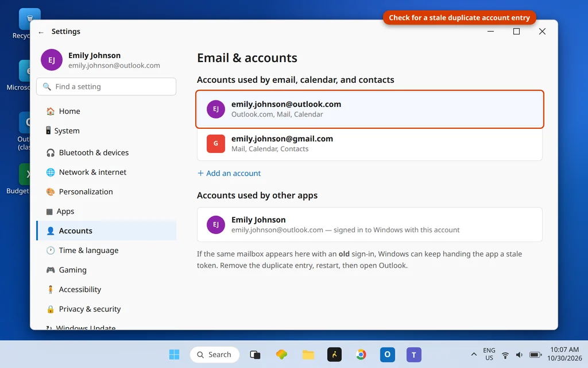
Task: Click the Gaming controller icon
Action: tap(51, 270)
